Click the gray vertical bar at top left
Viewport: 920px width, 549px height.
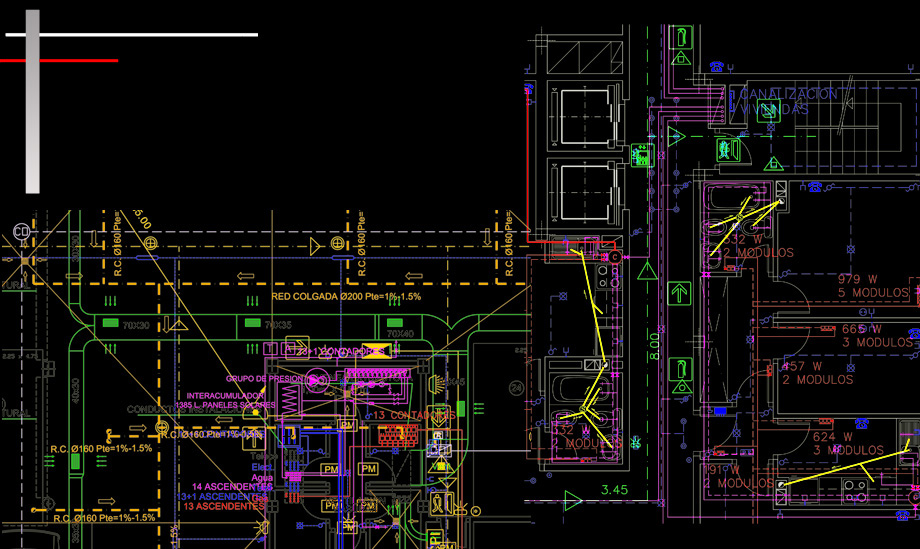(x=32, y=101)
